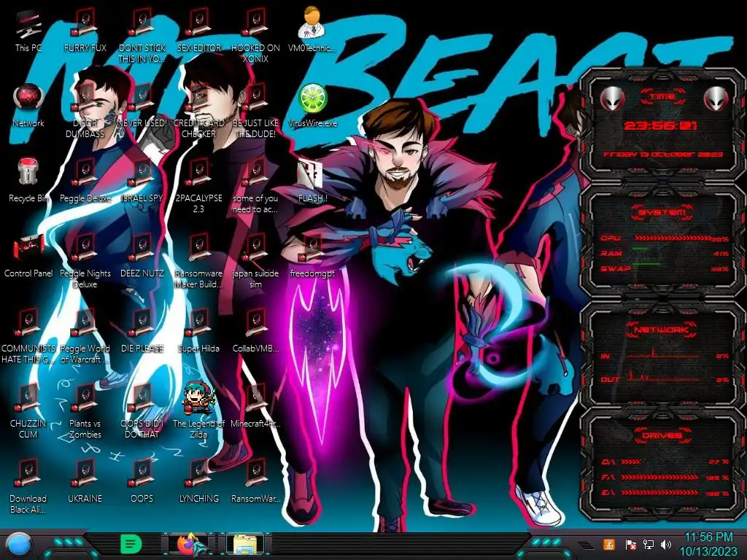Click the DRIVES widget header
This screenshot has width=747, height=560.
662,435
